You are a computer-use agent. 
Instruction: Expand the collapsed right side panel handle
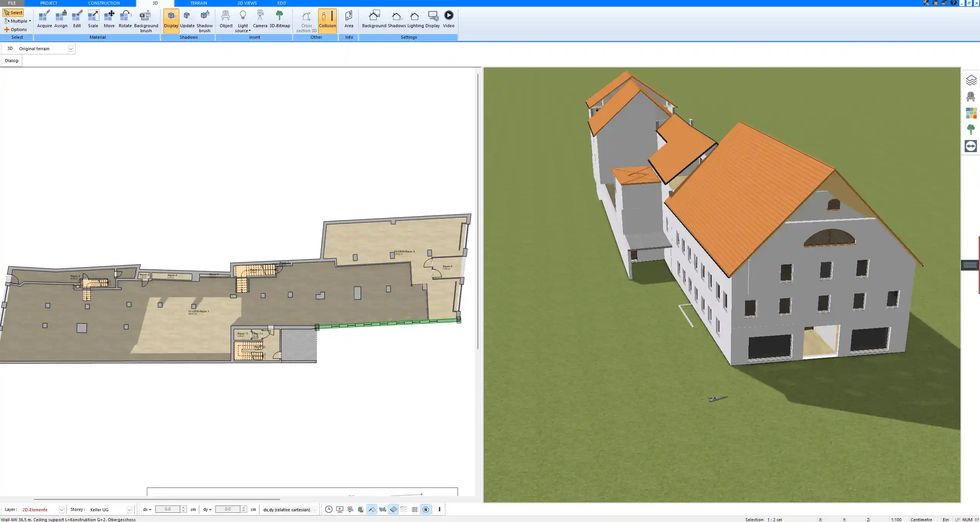click(970, 265)
